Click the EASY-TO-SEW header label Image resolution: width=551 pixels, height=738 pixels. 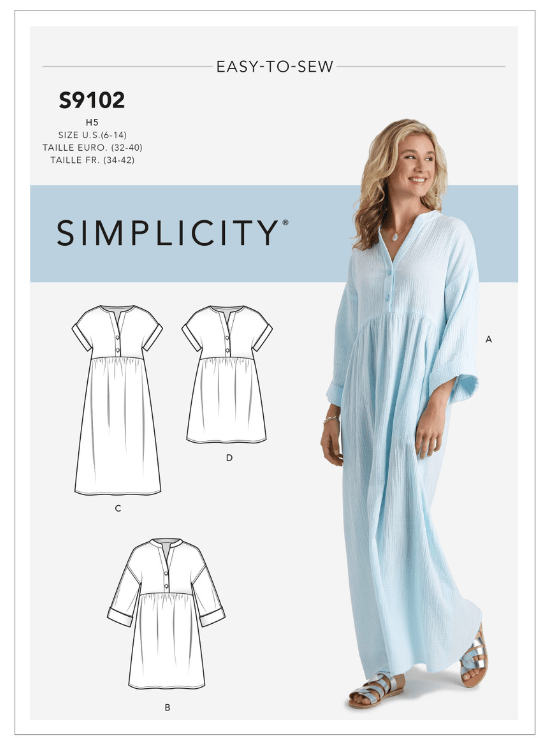275,67
